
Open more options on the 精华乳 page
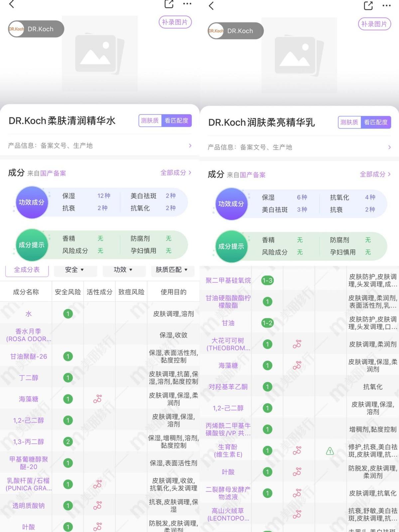[387, 6]
